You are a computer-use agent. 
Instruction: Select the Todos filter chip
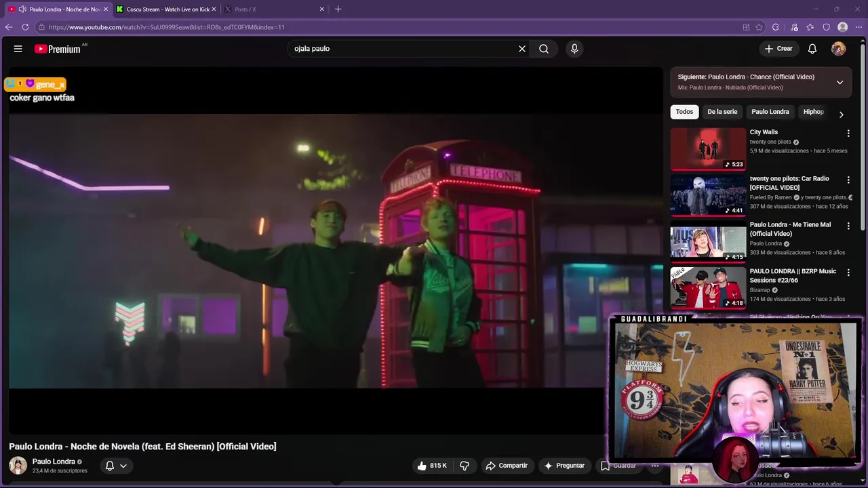(684, 112)
